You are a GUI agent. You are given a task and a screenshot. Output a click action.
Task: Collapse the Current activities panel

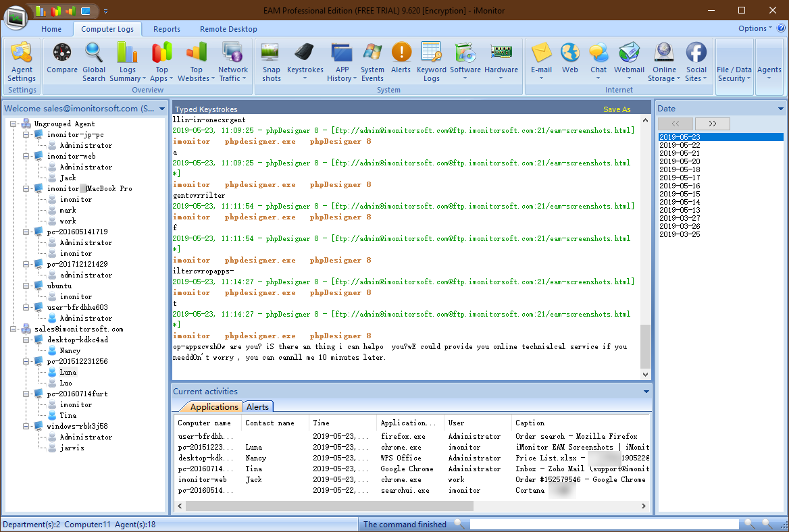tap(646, 392)
